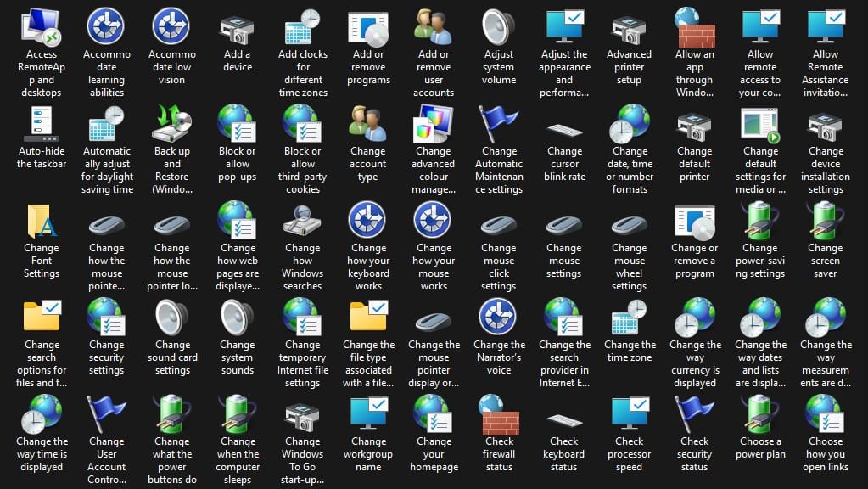The height and width of the screenshot is (489, 868).
Task: Open Access RemoteApp and desktops icon
Action: click(42, 26)
